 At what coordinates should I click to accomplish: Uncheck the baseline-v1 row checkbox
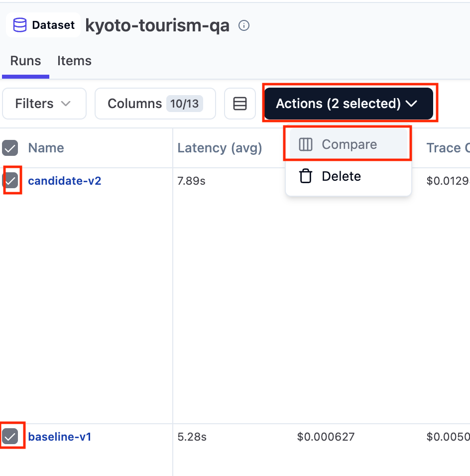(x=11, y=436)
